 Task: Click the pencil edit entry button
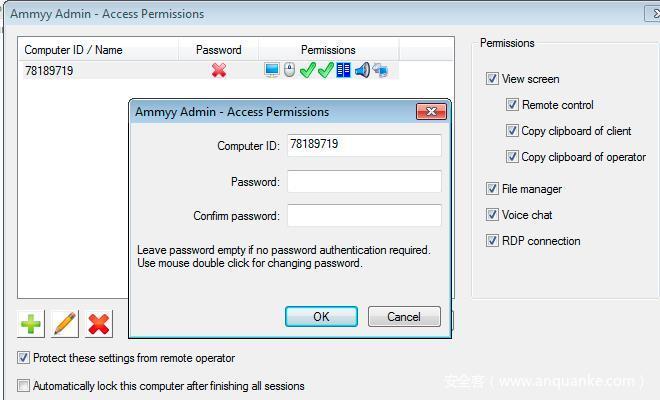(65, 323)
